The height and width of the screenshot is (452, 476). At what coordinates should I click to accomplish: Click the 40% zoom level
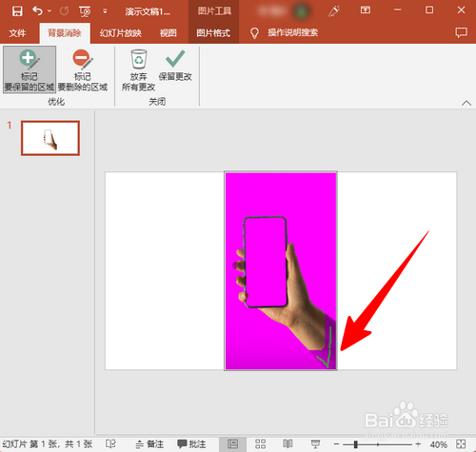438,444
